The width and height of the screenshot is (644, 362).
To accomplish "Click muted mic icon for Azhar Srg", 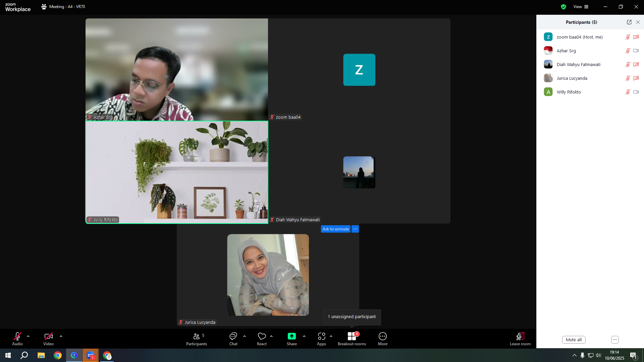I will pyautogui.click(x=628, y=51).
